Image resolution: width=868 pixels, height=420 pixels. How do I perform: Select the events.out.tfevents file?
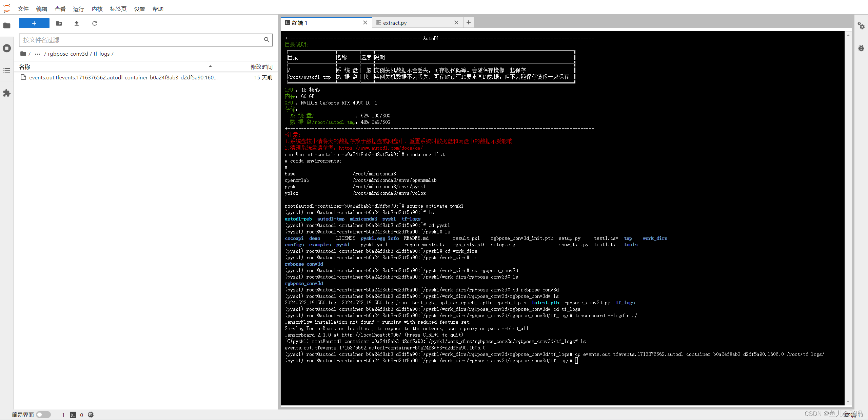[123, 77]
